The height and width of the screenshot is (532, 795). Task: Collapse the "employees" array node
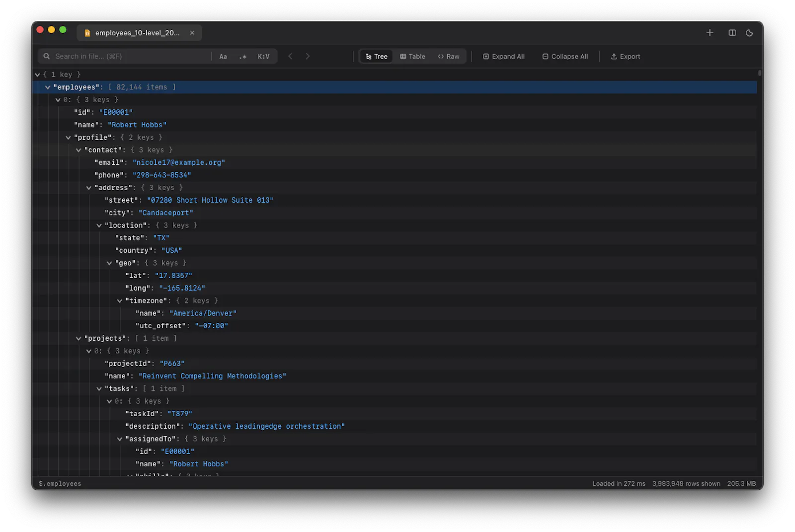[48, 87]
